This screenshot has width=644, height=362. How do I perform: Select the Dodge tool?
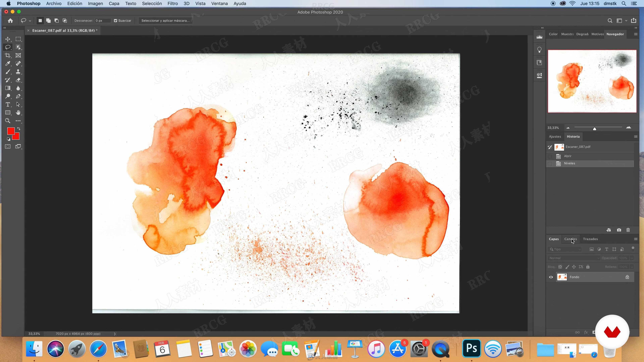click(x=8, y=96)
